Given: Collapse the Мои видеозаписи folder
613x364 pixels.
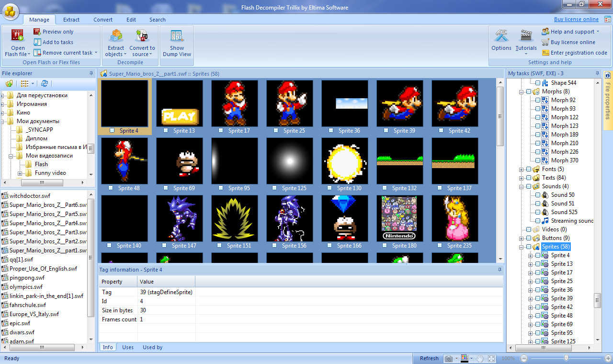Looking at the screenshot, I should [x=11, y=156].
